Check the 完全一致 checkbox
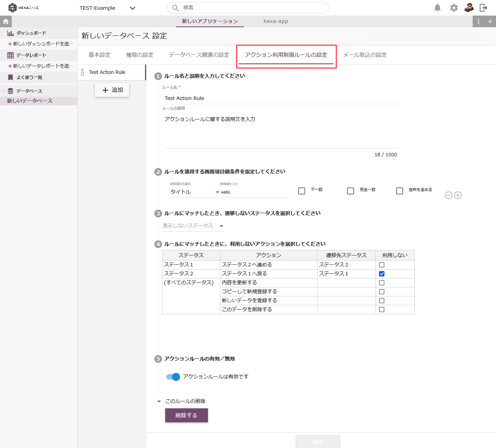496x448 pixels. [x=350, y=191]
